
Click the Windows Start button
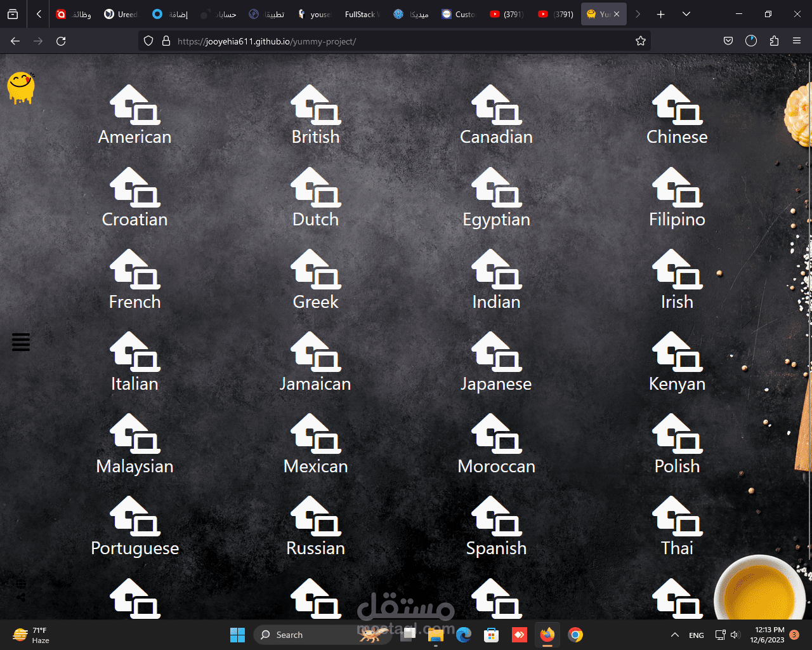click(x=237, y=635)
